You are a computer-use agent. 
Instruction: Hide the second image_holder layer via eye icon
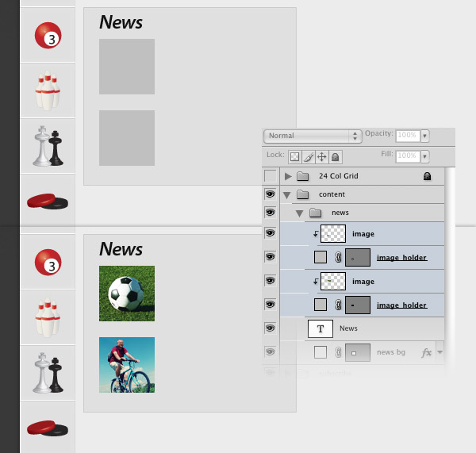271,304
